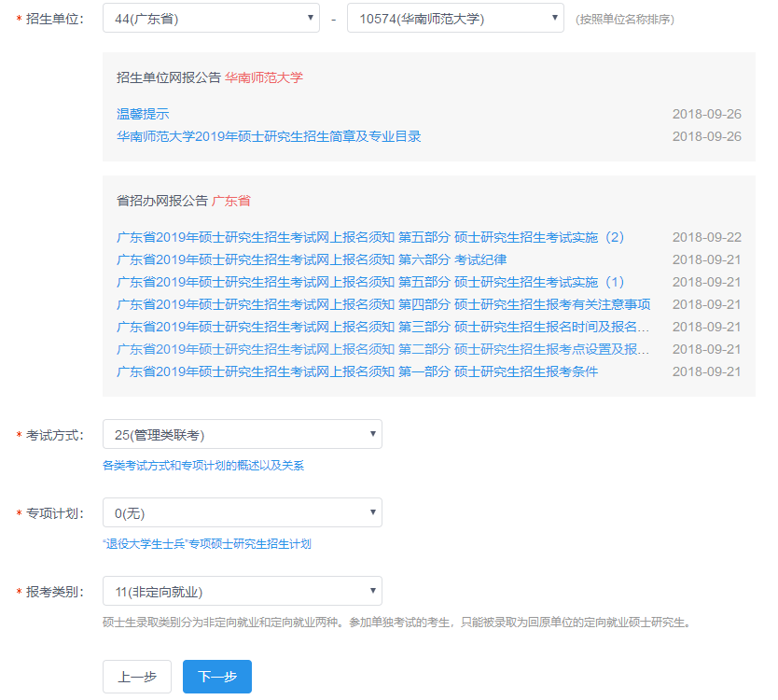Open the 报考类别 dropdown showing 11(非定向就业)
This screenshot has width=778, height=700.
click(x=242, y=591)
